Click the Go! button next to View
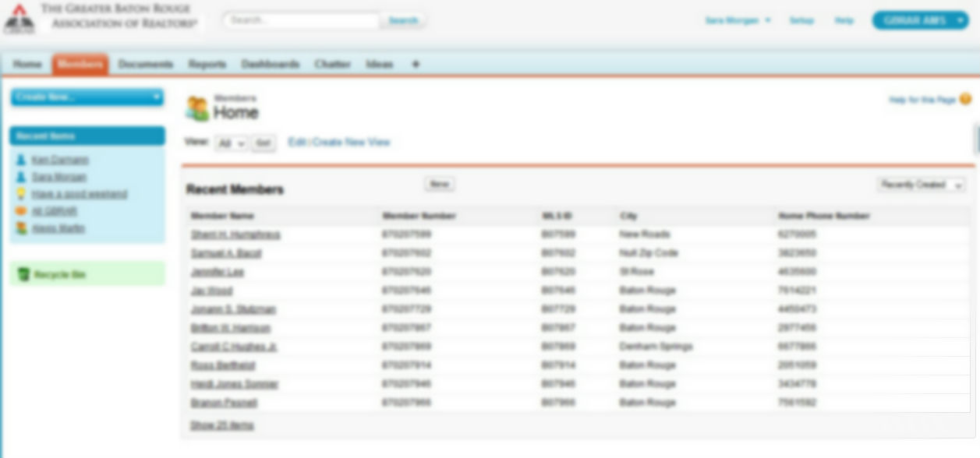 click(264, 143)
